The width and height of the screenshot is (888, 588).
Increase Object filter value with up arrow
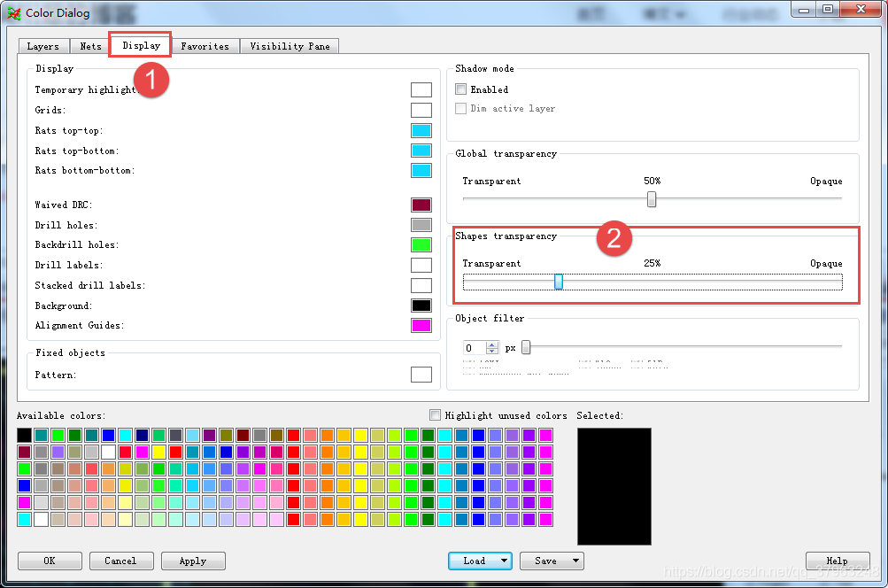tap(492, 344)
